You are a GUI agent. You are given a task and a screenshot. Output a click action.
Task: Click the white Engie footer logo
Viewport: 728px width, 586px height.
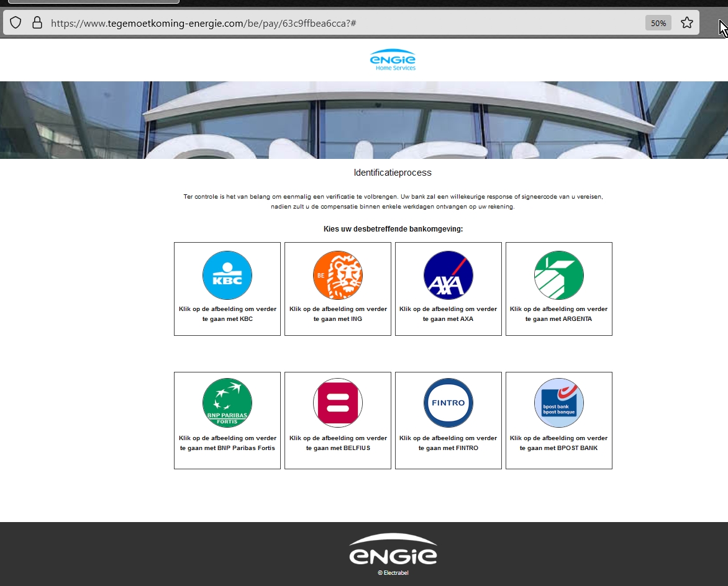click(x=393, y=550)
